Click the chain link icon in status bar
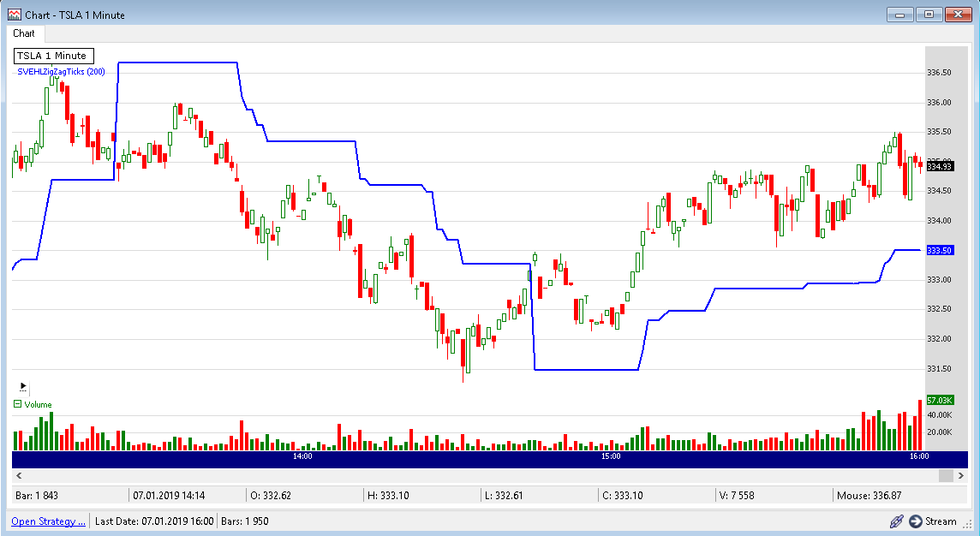Viewport: 980px width, 536px height. (896, 521)
